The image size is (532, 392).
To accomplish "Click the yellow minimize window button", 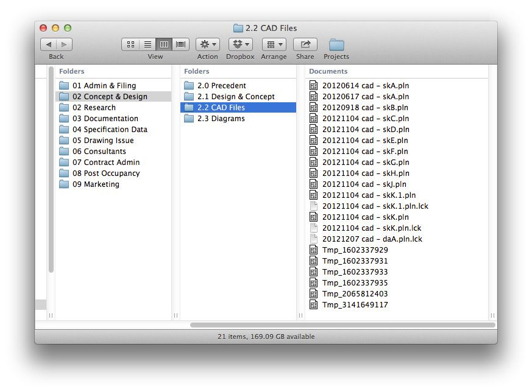I will (55, 28).
